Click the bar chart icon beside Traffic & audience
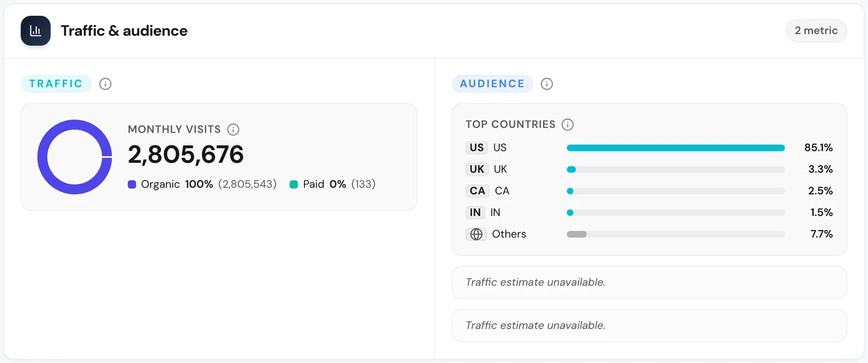868x363 pixels. [36, 31]
